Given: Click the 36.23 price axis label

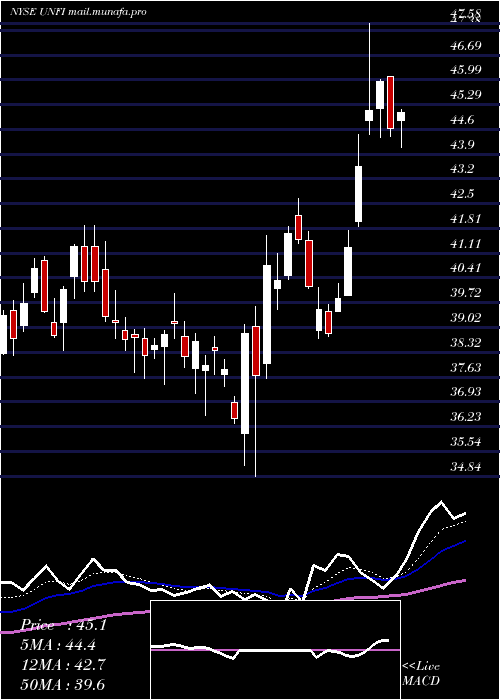Looking at the screenshot, I should point(465,417).
